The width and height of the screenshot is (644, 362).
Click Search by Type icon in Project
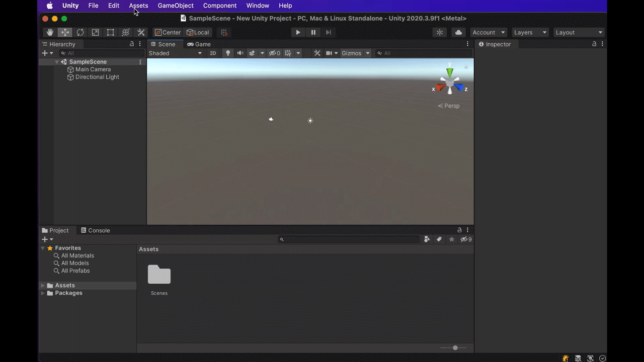click(x=427, y=239)
